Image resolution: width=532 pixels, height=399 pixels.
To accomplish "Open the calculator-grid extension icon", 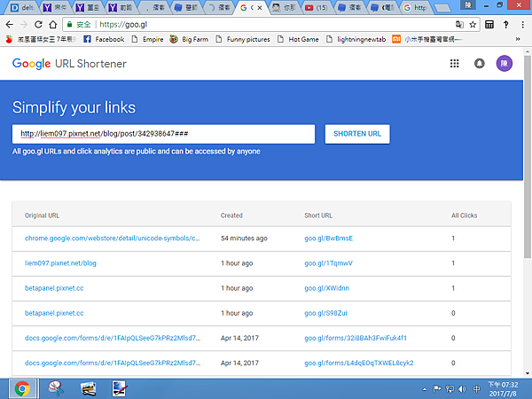I will tap(489, 25).
